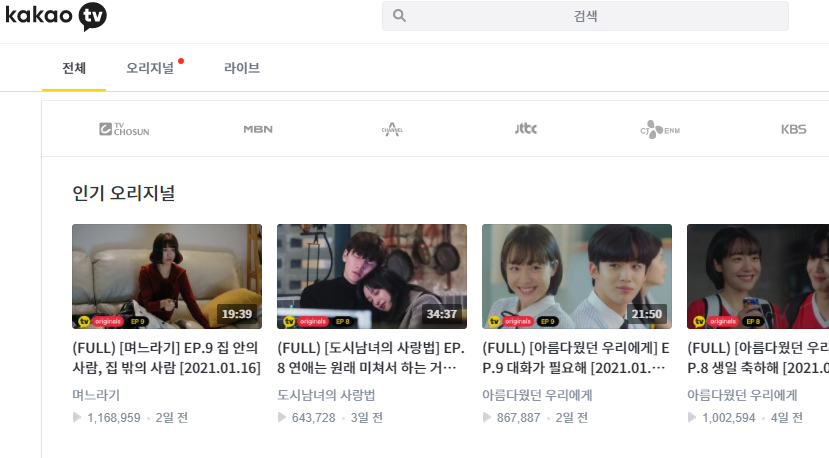Click the kakao tv logo

point(56,16)
